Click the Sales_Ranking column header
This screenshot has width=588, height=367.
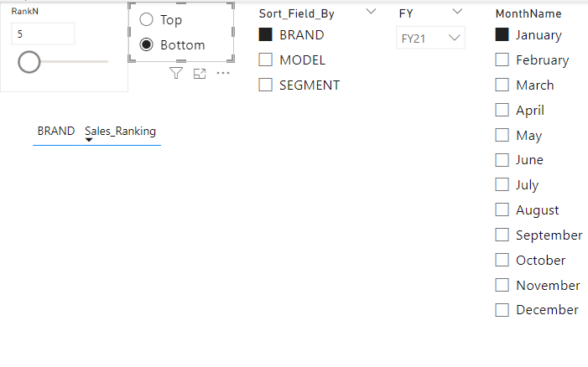pyautogui.click(x=120, y=132)
